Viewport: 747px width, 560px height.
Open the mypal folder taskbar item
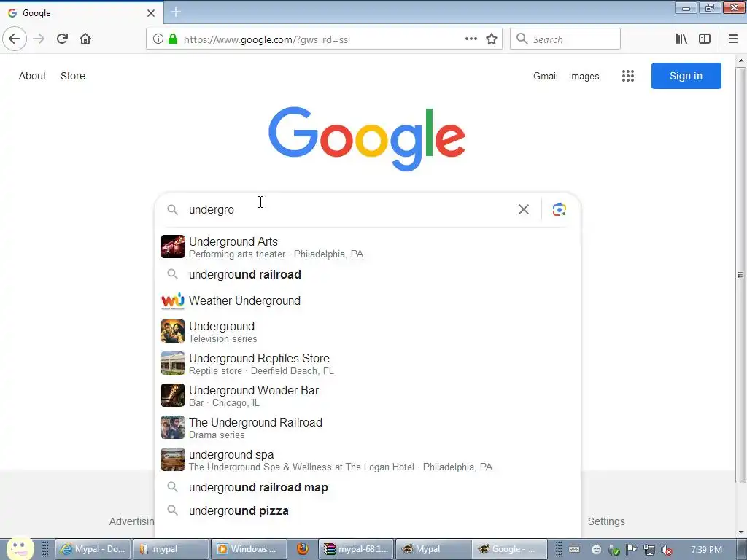pos(171,549)
